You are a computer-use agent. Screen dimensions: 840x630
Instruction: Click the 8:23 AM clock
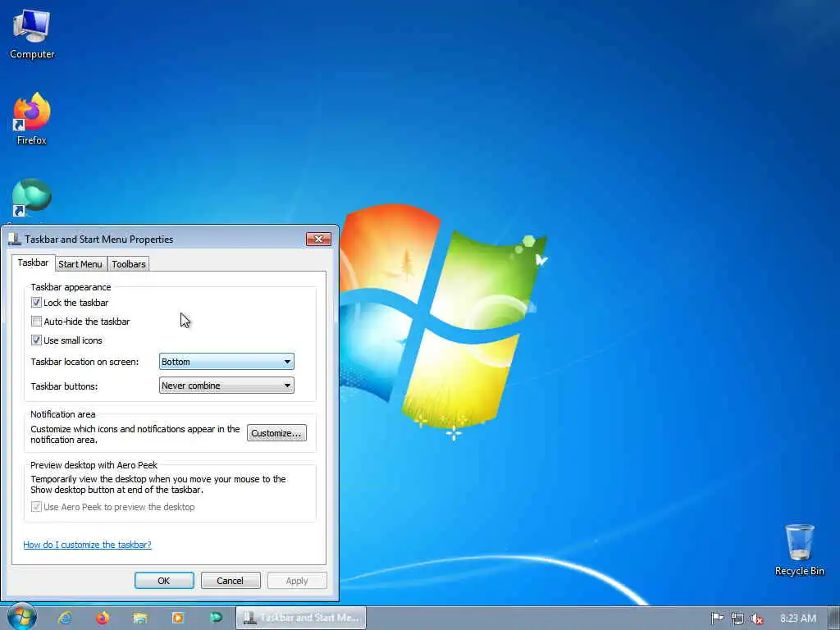pos(797,619)
